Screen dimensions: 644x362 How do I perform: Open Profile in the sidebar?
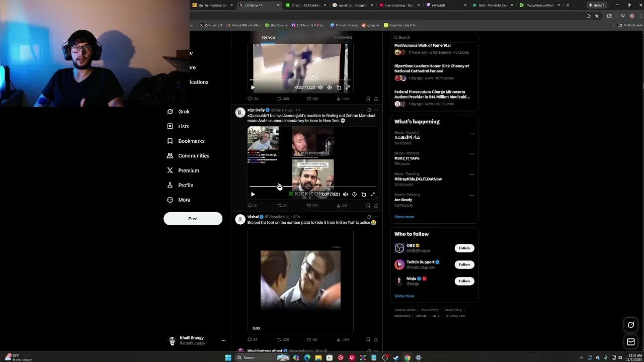(x=180, y=185)
